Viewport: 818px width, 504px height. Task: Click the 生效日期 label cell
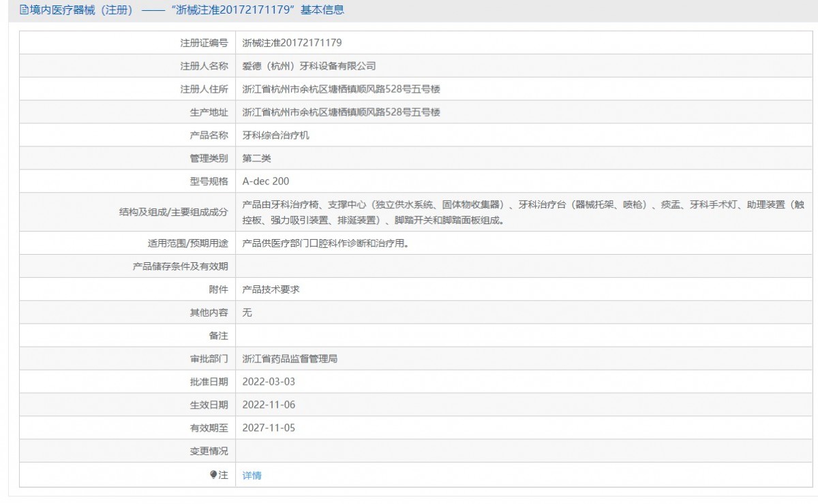(x=127, y=405)
